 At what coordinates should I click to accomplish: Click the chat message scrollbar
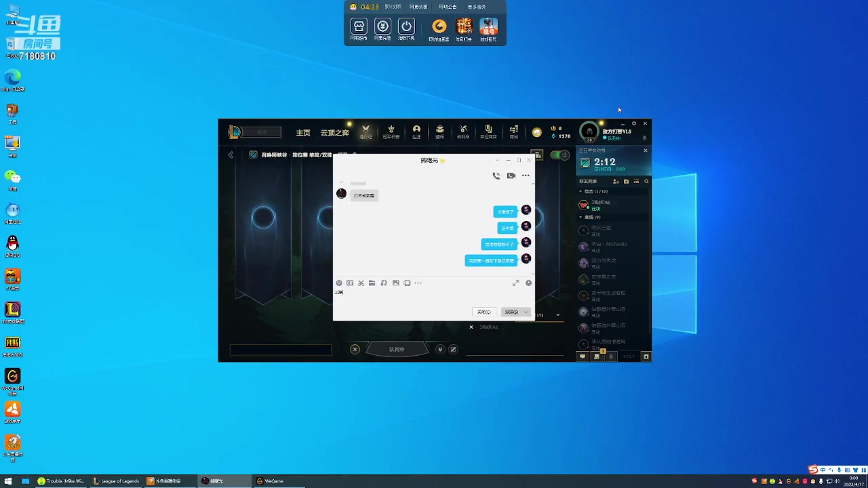point(533,227)
